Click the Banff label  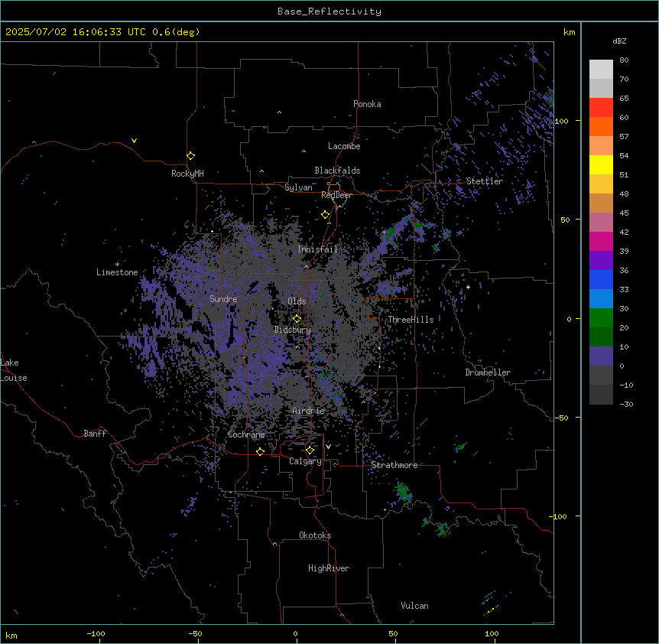tap(95, 434)
